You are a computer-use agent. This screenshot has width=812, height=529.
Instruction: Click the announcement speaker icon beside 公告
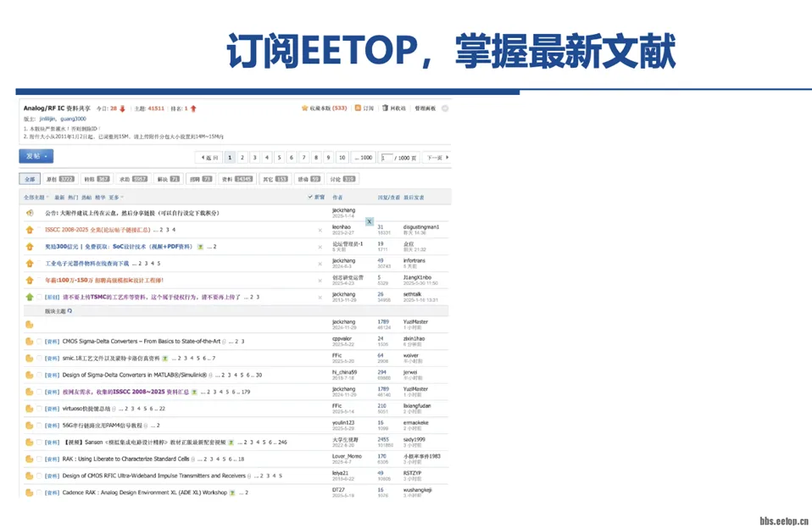pyautogui.click(x=30, y=213)
